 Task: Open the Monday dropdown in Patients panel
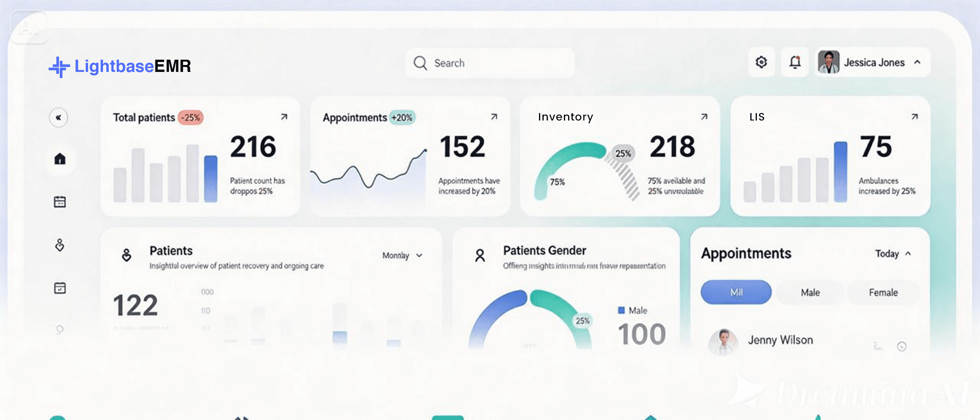pyautogui.click(x=402, y=256)
